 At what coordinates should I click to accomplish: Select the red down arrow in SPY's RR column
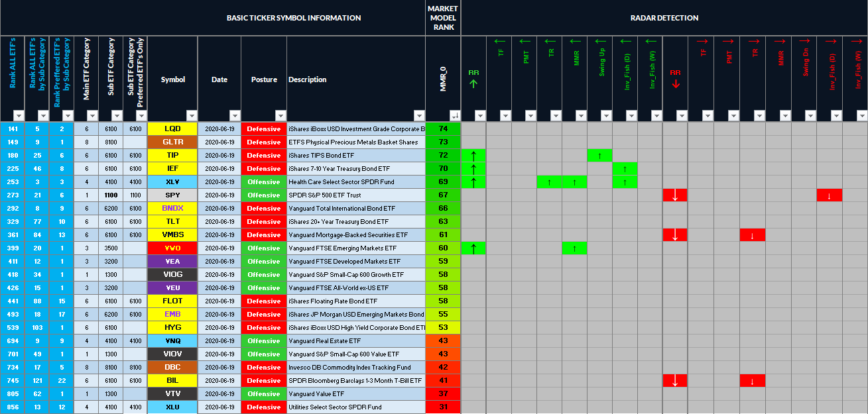[674, 195]
